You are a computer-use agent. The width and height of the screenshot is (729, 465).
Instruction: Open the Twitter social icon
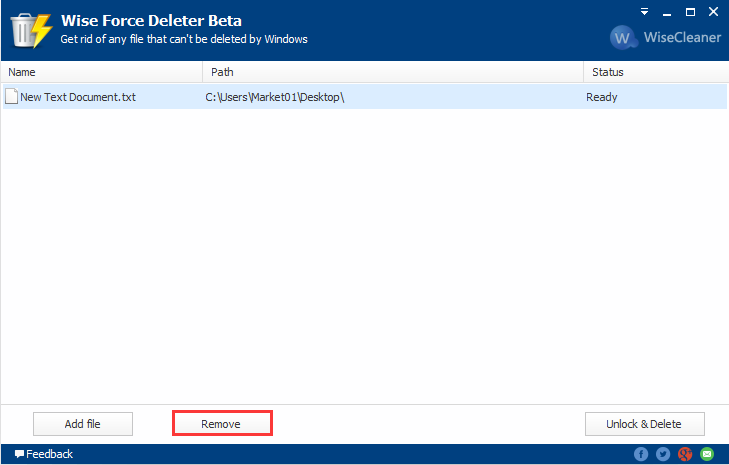point(663,454)
